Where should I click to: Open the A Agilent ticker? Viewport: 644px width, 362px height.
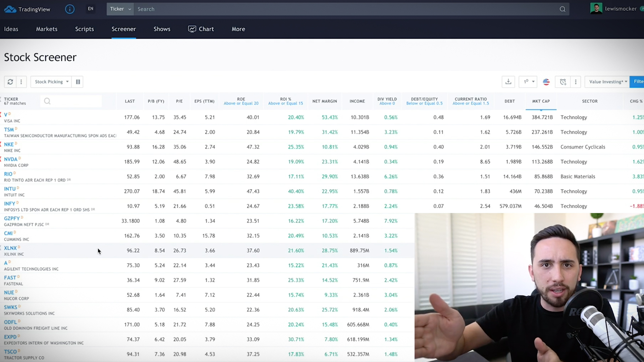pos(6,263)
